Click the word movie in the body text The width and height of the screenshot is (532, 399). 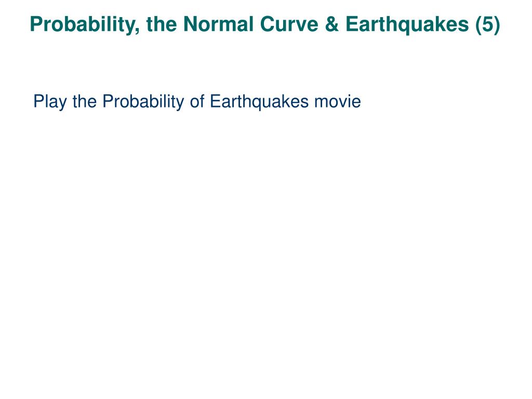point(338,101)
